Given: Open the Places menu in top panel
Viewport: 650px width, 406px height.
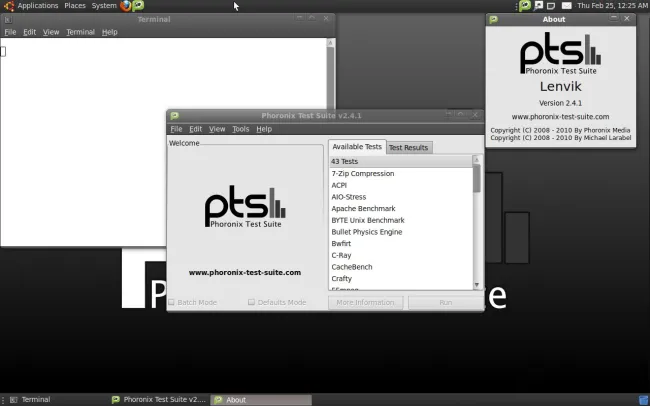Looking at the screenshot, I should pyautogui.click(x=75, y=6).
